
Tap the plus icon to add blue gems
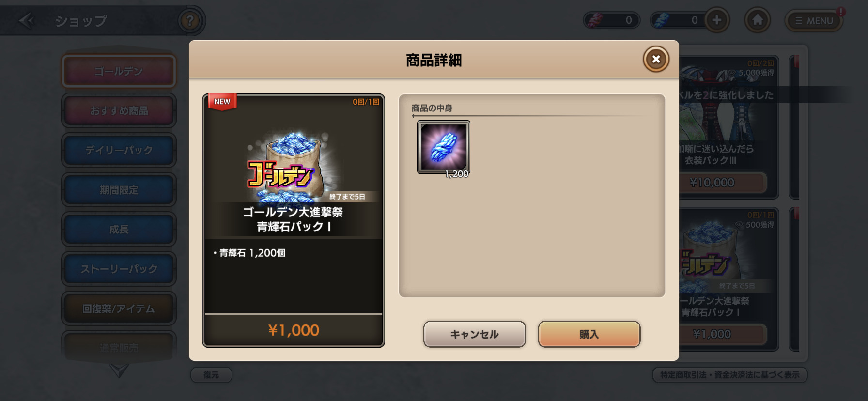click(717, 20)
